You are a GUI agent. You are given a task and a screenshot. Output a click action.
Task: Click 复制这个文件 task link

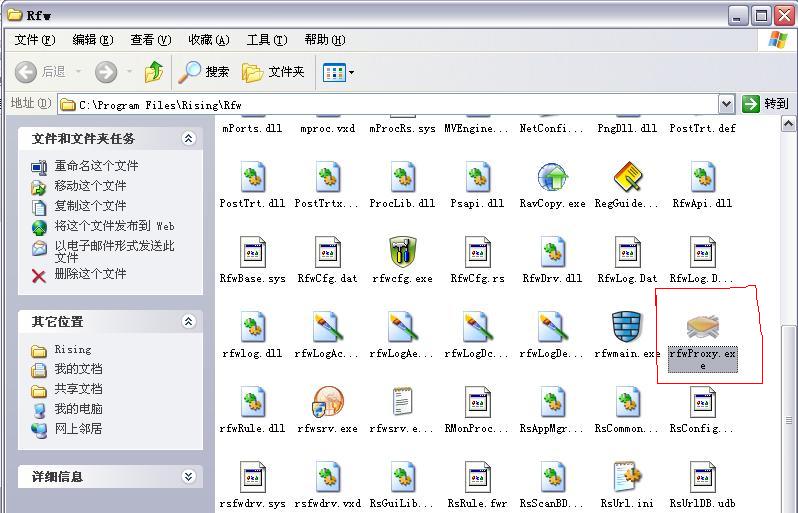(x=90, y=206)
